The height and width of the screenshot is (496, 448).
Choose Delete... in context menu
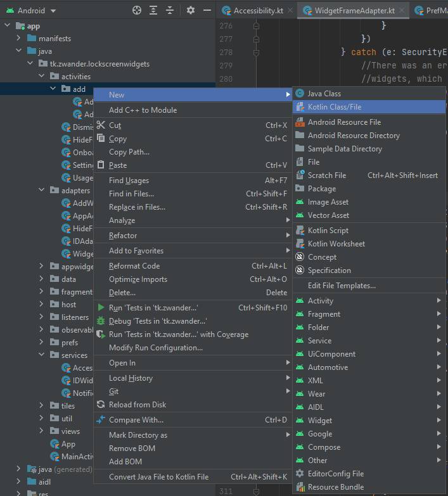(x=193, y=292)
